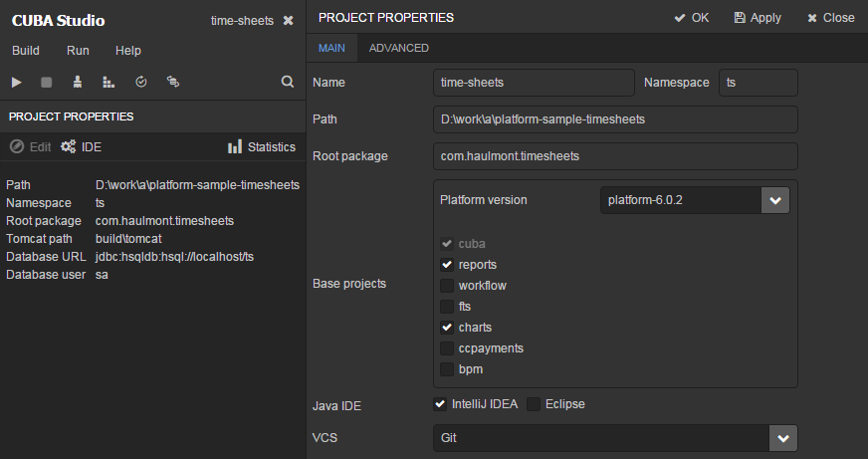
Task: Click the OK checkmark button
Action: pyautogui.click(x=692, y=18)
